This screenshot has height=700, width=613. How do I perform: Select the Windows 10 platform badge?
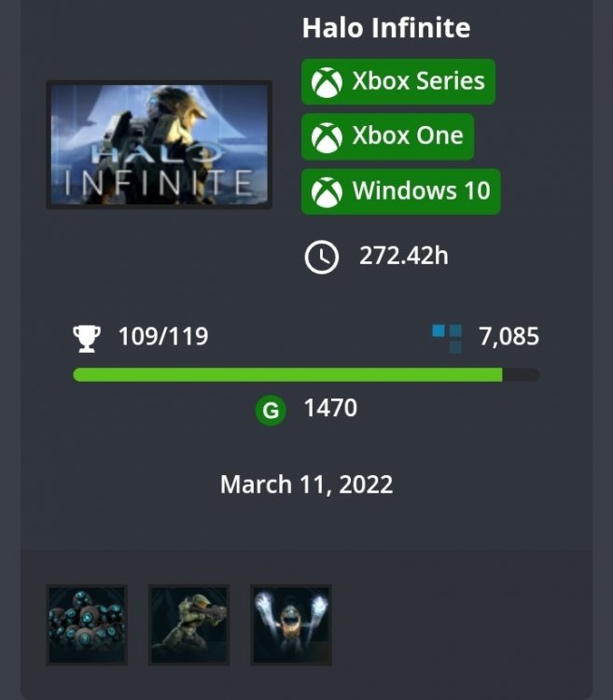tap(401, 191)
